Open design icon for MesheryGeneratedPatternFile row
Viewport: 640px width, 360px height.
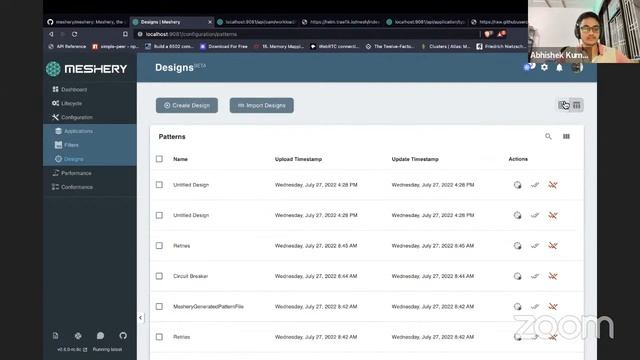point(517,307)
